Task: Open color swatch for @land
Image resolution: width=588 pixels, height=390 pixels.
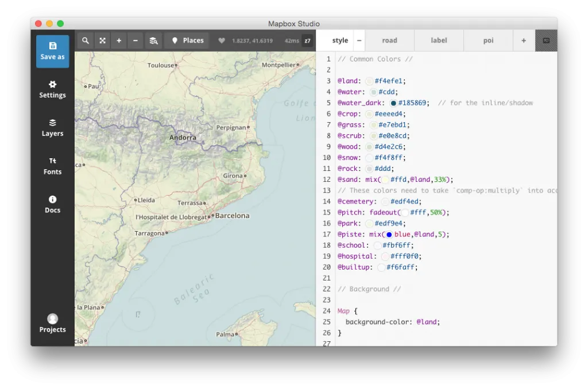Action: point(369,81)
